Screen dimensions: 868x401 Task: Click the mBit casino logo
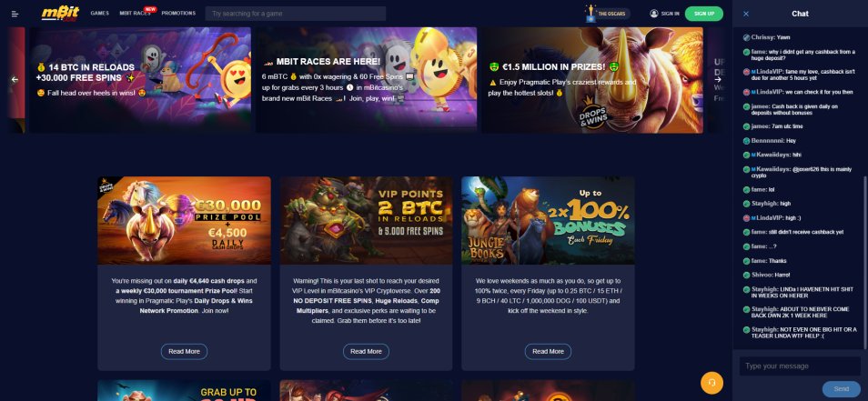60,14
